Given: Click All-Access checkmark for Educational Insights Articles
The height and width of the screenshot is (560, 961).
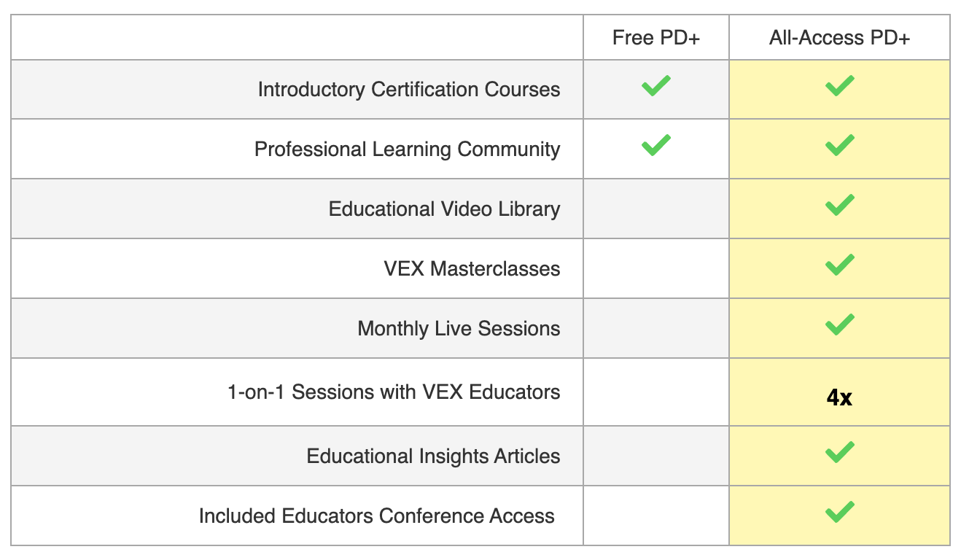Looking at the screenshot, I should [839, 453].
